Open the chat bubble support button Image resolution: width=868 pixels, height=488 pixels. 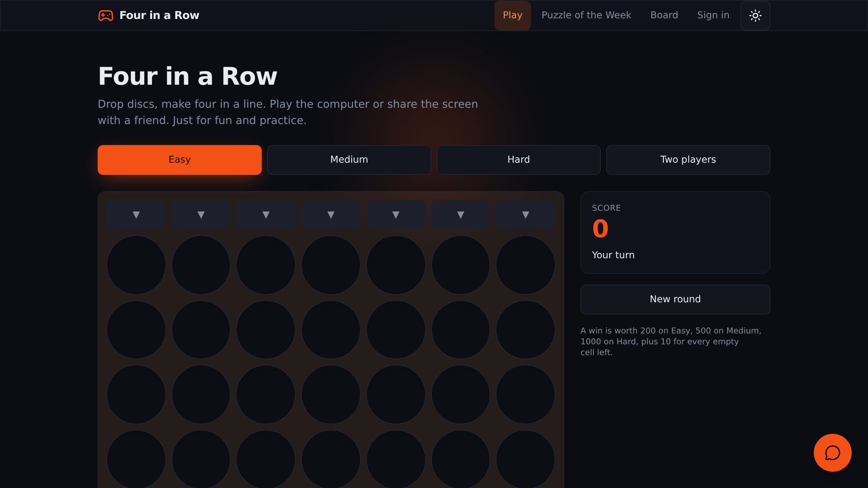click(x=832, y=453)
